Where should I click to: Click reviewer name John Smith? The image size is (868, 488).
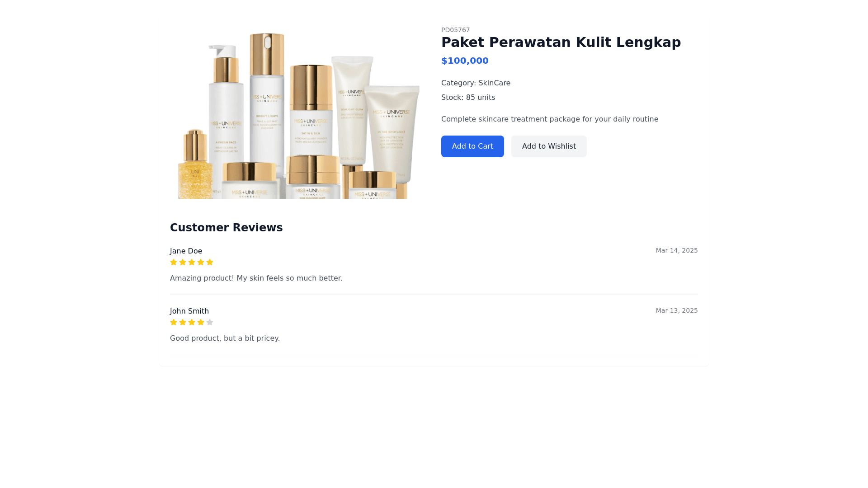(189, 311)
